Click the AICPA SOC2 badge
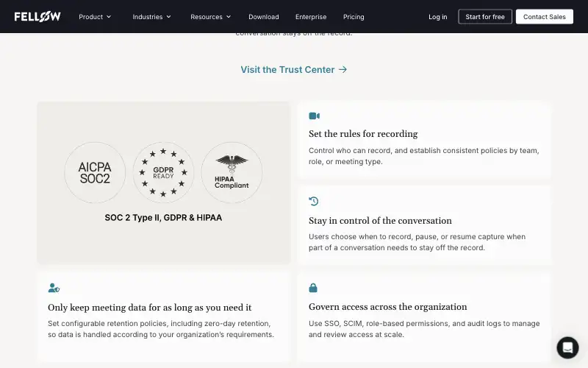The height and width of the screenshot is (368, 588). tap(95, 172)
